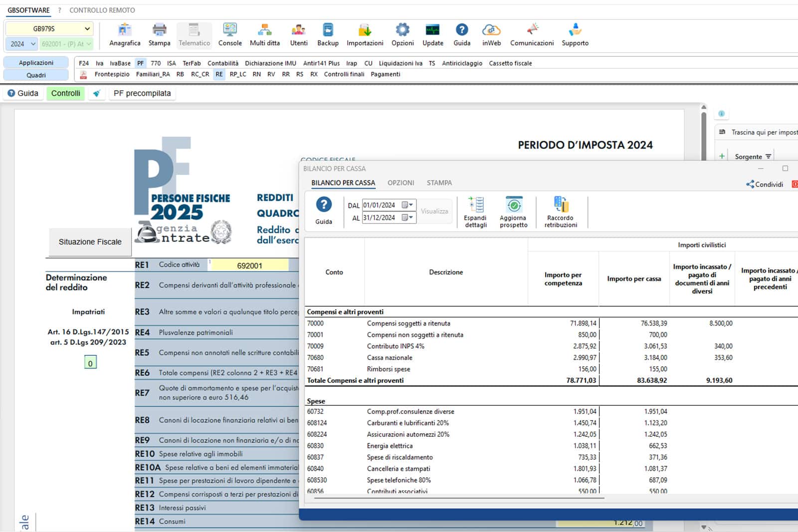Click the Espandi dettagli icon

[475, 205]
